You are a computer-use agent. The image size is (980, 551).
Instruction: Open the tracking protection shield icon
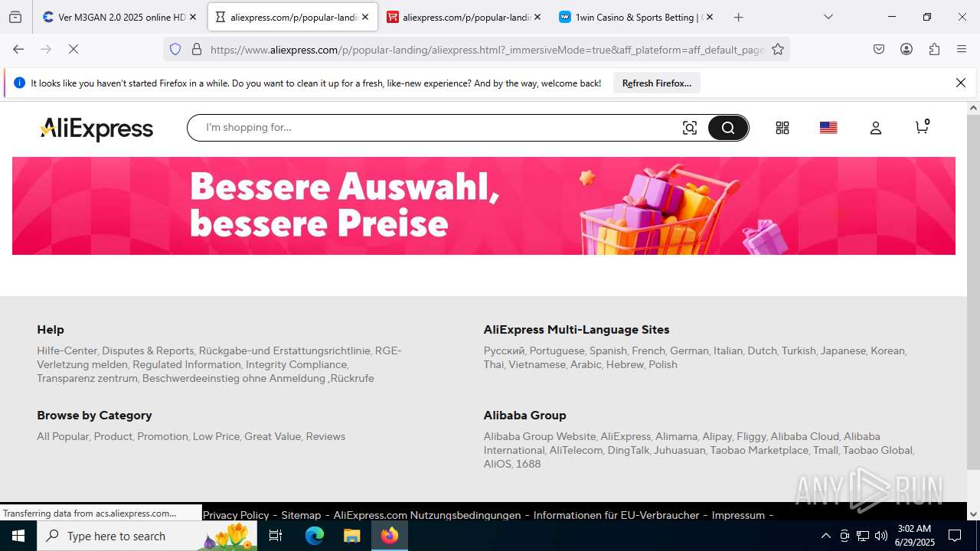175,49
